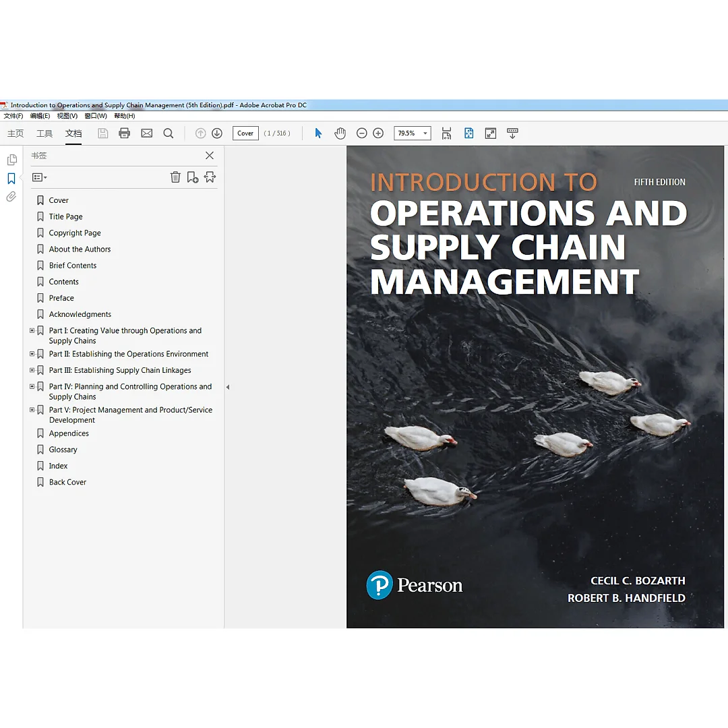Collapse navigation pane with side arrow
728x728 pixels.
[228, 387]
